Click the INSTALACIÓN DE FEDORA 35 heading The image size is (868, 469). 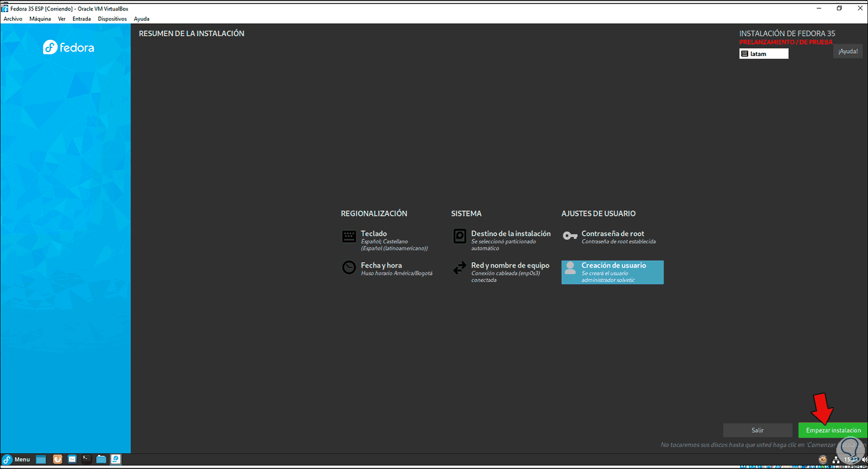tap(787, 34)
